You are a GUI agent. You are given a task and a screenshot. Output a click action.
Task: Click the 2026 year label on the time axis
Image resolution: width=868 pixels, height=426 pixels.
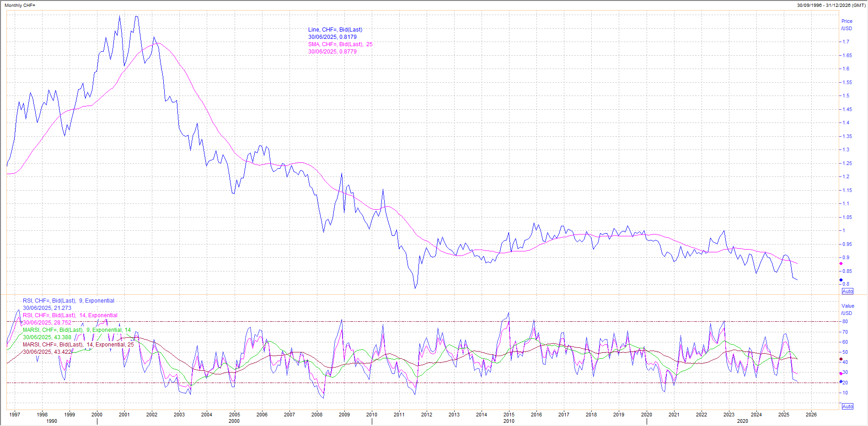coord(811,415)
